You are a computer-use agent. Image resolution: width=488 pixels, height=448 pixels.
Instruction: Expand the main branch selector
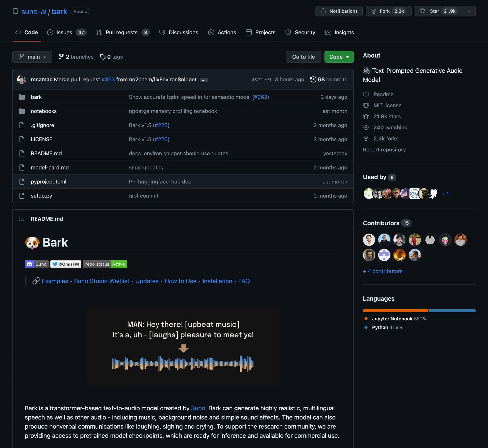(x=32, y=57)
